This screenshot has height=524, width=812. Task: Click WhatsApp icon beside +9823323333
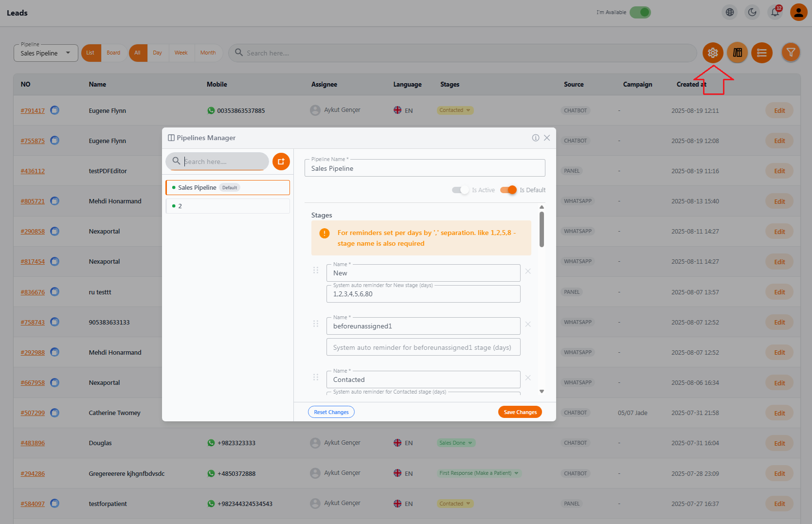pyautogui.click(x=211, y=443)
